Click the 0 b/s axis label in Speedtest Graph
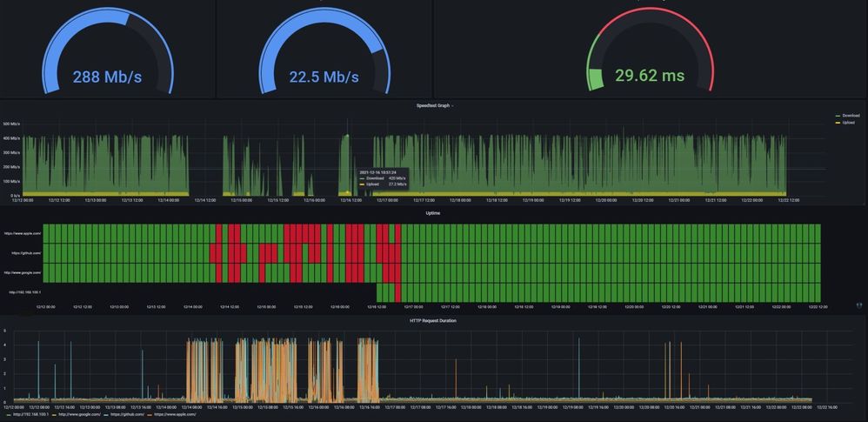 (x=15, y=196)
